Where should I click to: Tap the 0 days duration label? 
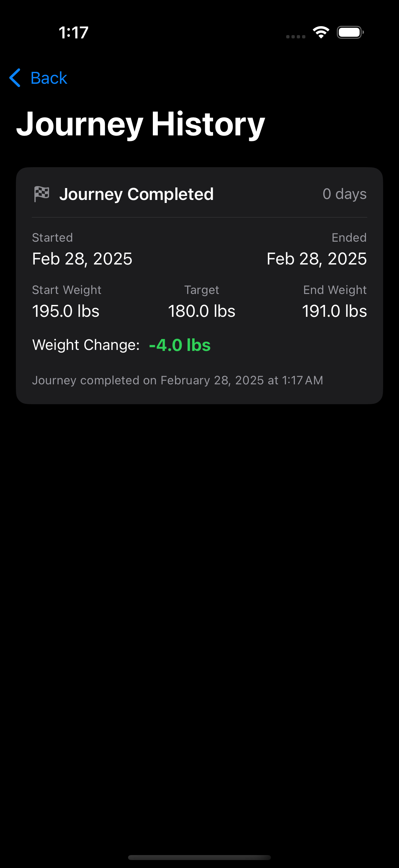tap(344, 194)
